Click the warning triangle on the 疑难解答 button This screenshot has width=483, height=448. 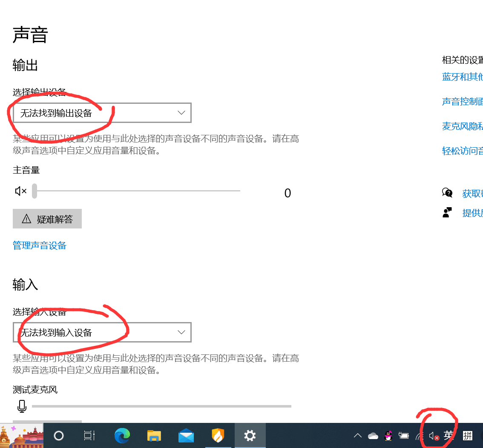pos(26,219)
